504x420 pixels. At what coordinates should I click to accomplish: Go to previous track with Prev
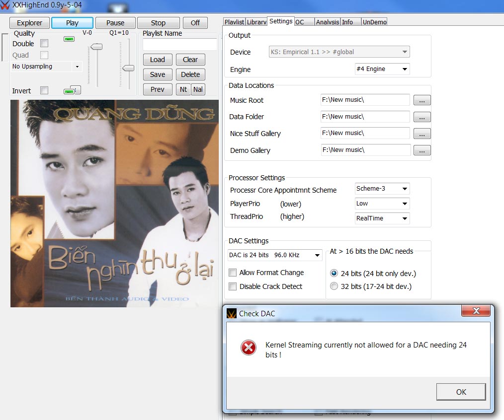point(158,89)
